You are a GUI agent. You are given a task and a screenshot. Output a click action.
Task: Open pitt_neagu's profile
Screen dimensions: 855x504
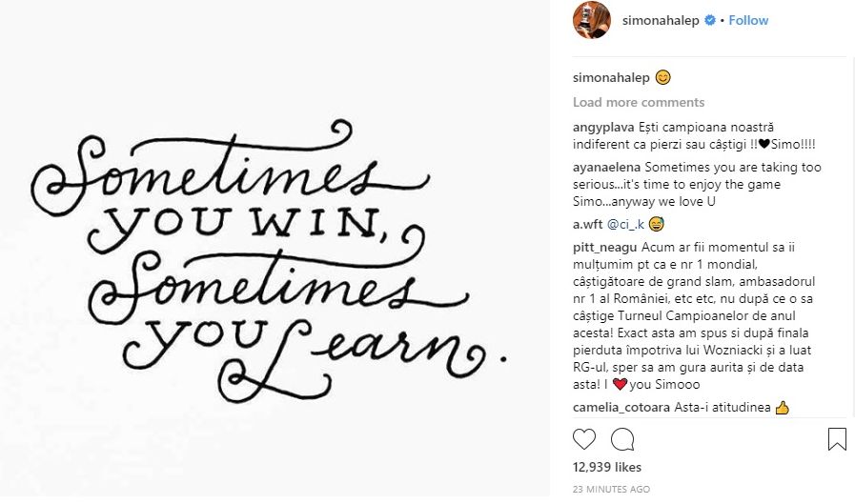click(x=605, y=248)
